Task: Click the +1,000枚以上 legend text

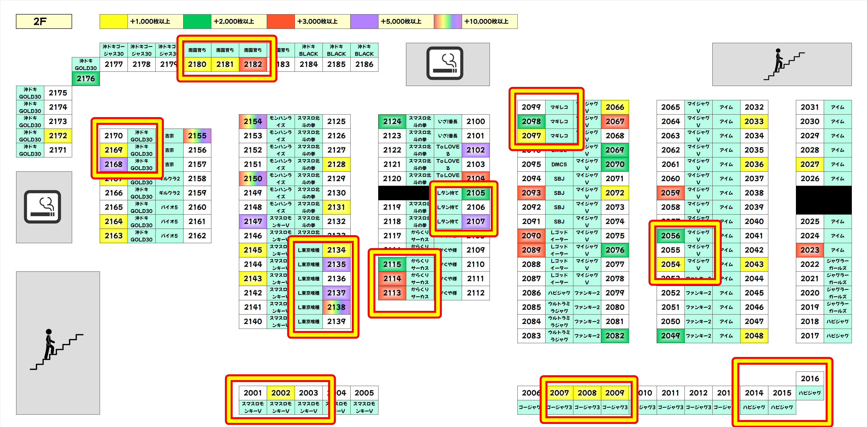Action: click(x=150, y=21)
